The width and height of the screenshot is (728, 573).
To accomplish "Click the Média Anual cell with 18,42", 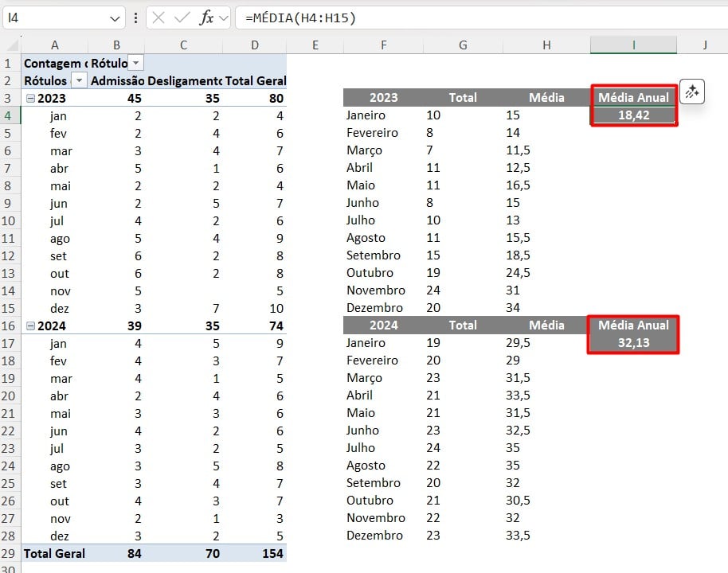I will pyautogui.click(x=633, y=115).
